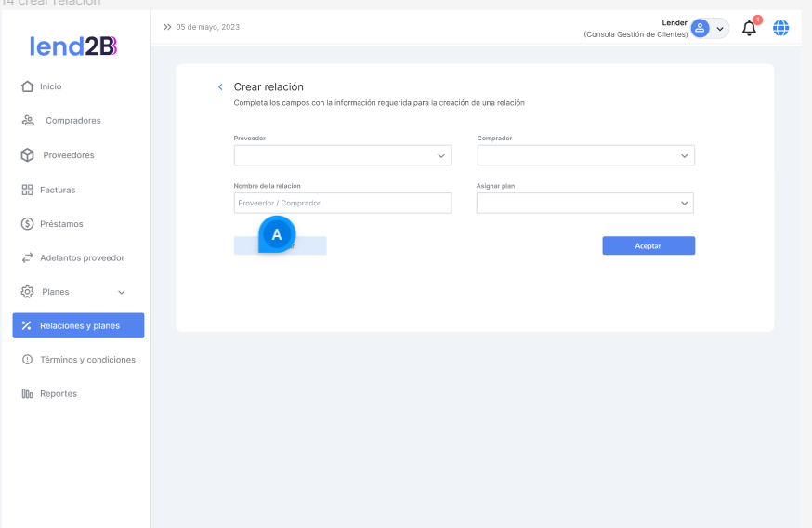
Task: Open the notifications bell
Action: point(749,28)
